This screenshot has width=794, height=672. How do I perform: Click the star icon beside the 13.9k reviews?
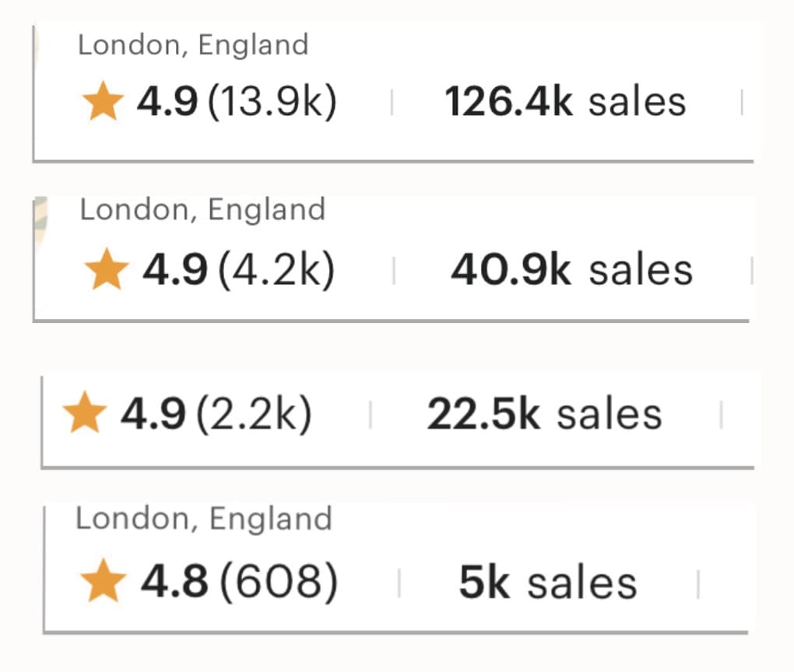(x=103, y=103)
